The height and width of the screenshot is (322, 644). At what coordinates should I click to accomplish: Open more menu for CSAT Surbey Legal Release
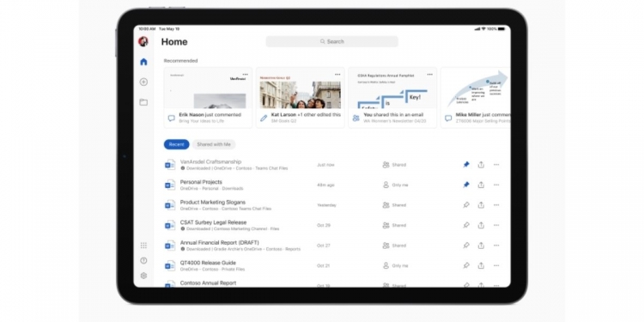(x=496, y=225)
